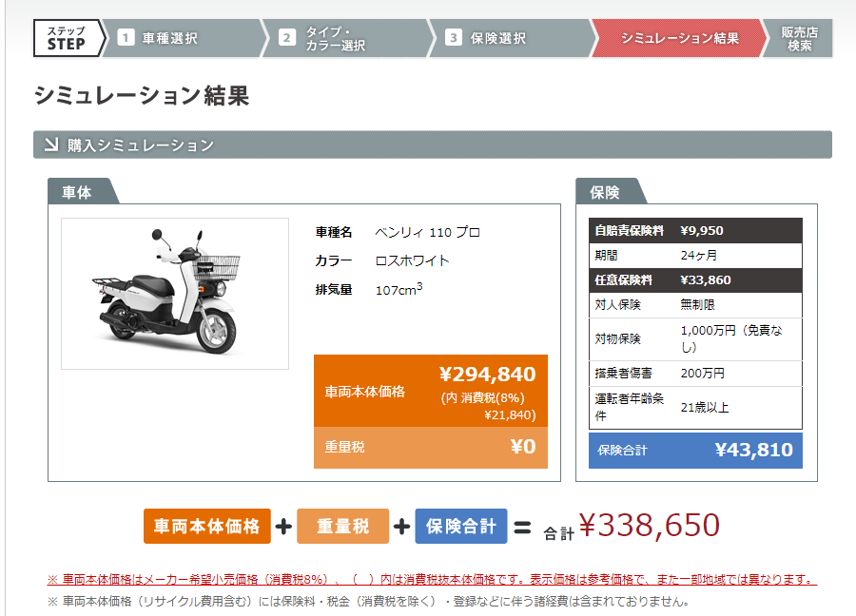Click the 対物保険 row label
Screen dimensions: 856x616
pyautogui.click(x=617, y=338)
